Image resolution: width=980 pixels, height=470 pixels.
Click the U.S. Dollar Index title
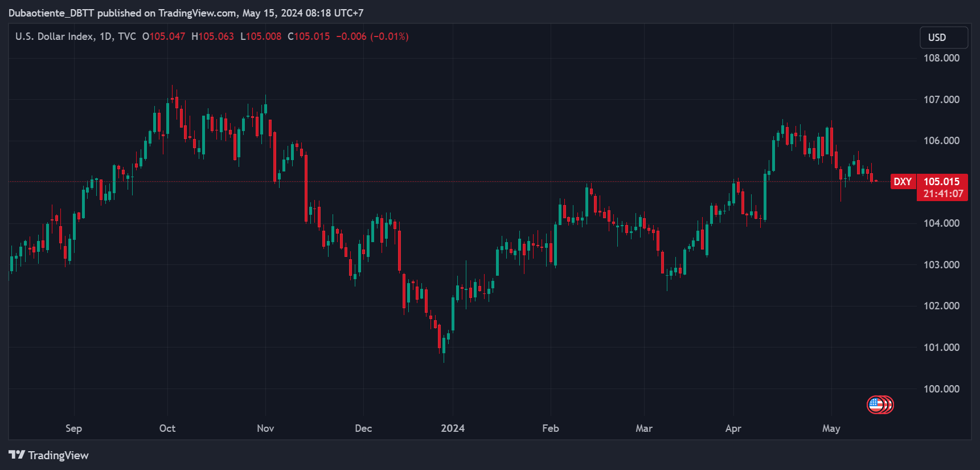click(54, 36)
